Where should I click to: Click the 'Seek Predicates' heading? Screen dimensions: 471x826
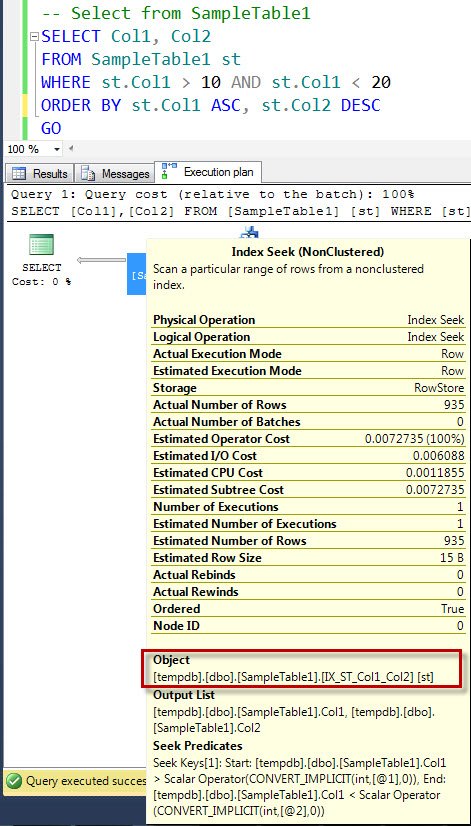tap(198, 745)
